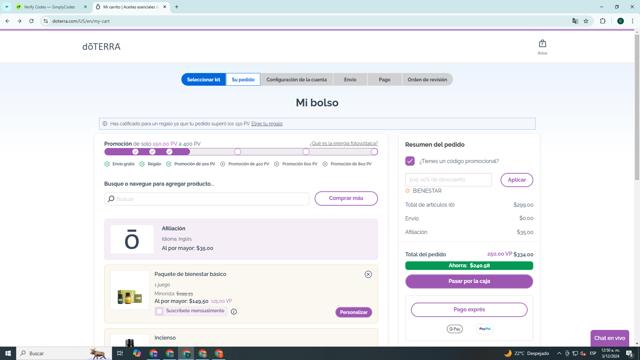Click the Incienso product name
Viewport: 640px width, 360px height.
pyautogui.click(x=165, y=338)
